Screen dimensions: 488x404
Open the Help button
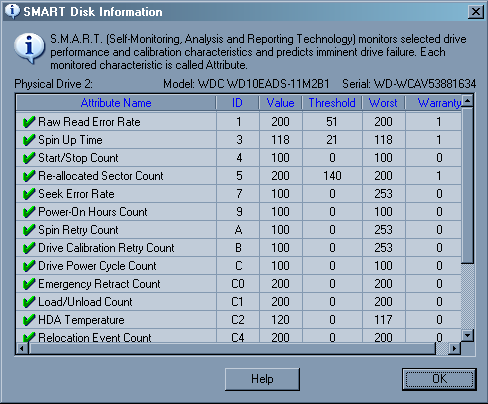pyautogui.click(x=262, y=379)
